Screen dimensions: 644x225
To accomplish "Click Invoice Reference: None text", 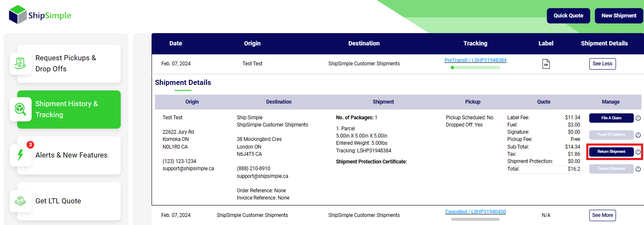I will coord(263,198).
